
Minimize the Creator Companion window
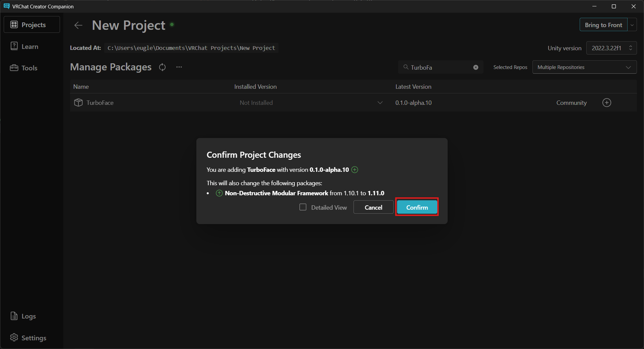pos(594,6)
